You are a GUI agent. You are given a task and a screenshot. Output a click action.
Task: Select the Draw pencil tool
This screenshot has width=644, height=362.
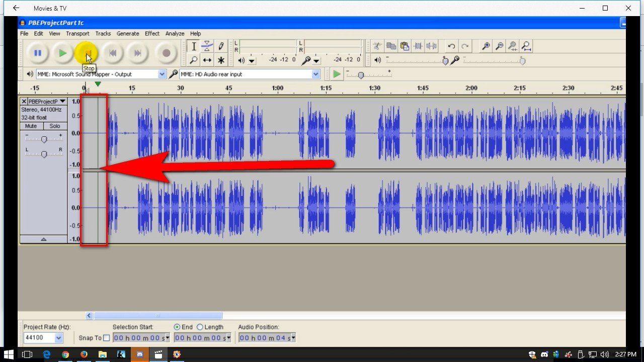(221, 46)
